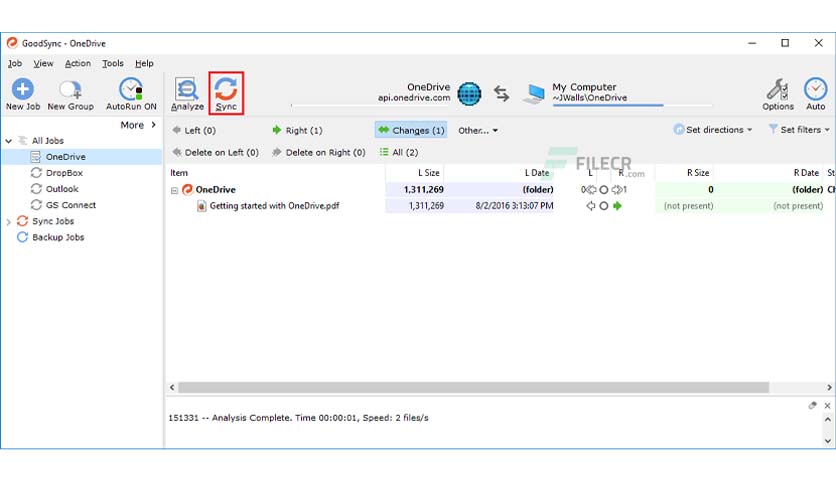Set the PDF file direction to right
The height and width of the screenshot is (484, 836).
pyautogui.click(x=617, y=206)
